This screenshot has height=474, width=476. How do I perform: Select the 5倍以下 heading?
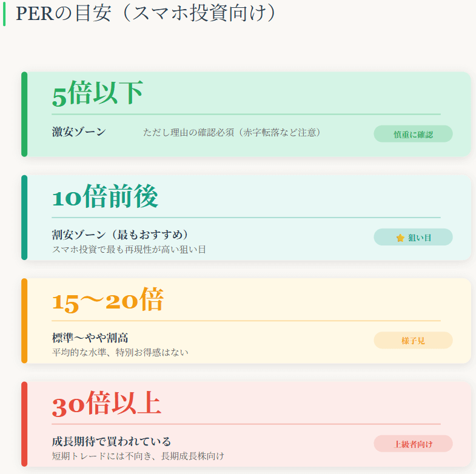click(x=98, y=94)
